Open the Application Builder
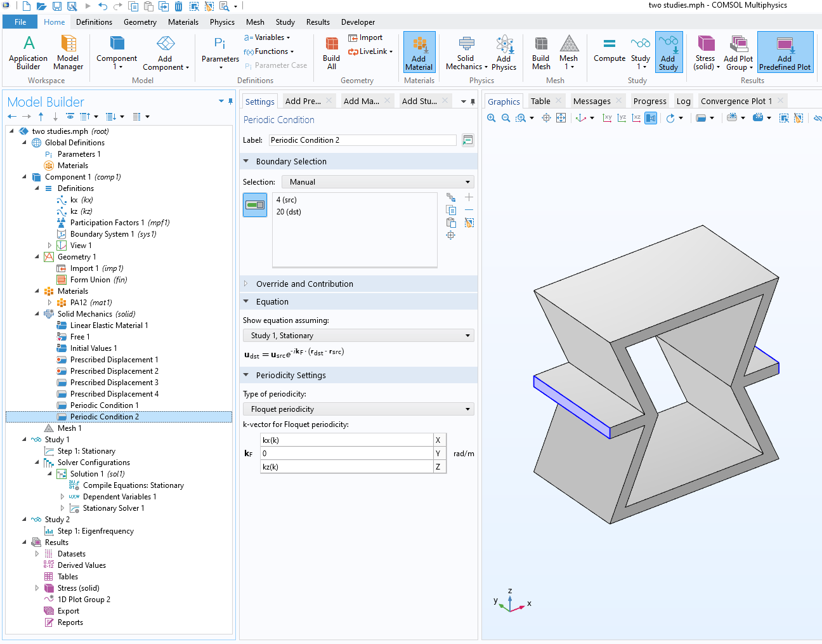The height and width of the screenshot is (644, 822). (28, 53)
